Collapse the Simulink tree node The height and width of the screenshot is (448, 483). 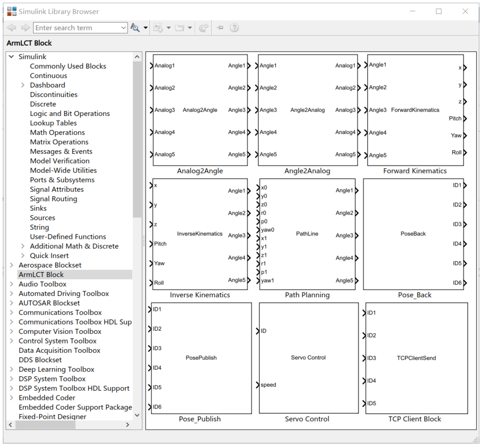click(x=11, y=57)
